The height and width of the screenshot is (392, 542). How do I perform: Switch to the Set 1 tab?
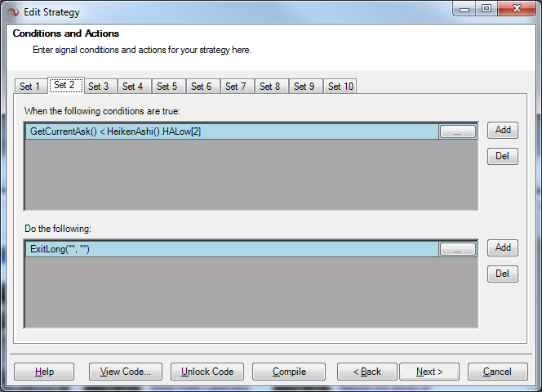(30, 87)
